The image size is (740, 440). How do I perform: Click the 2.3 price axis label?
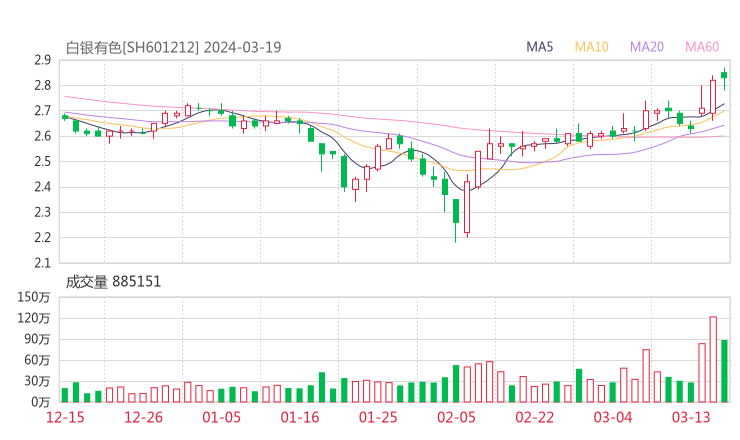pyautogui.click(x=42, y=212)
